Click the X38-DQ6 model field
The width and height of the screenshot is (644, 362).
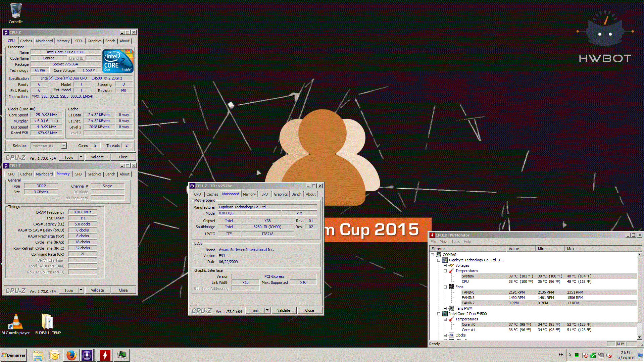pyautogui.click(x=249, y=213)
